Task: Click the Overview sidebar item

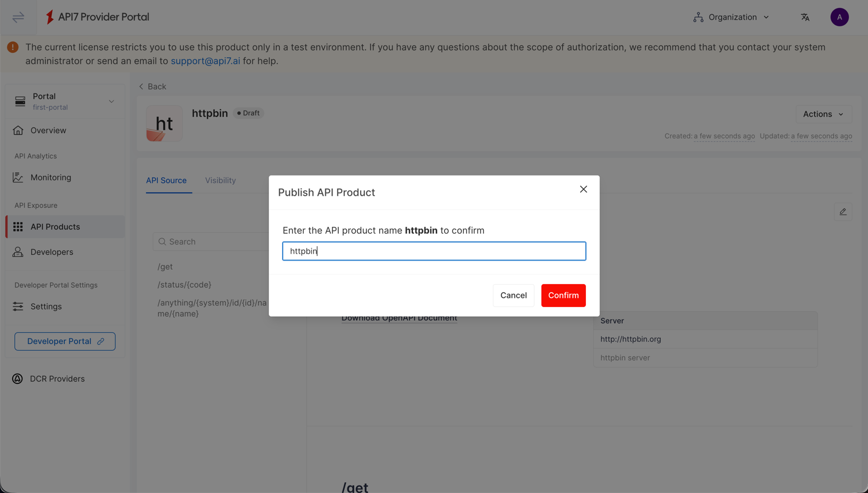Action: click(48, 130)
